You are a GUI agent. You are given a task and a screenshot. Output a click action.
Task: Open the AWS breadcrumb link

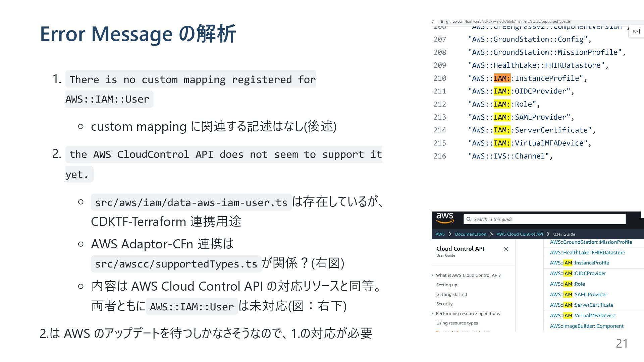point(440,234)
